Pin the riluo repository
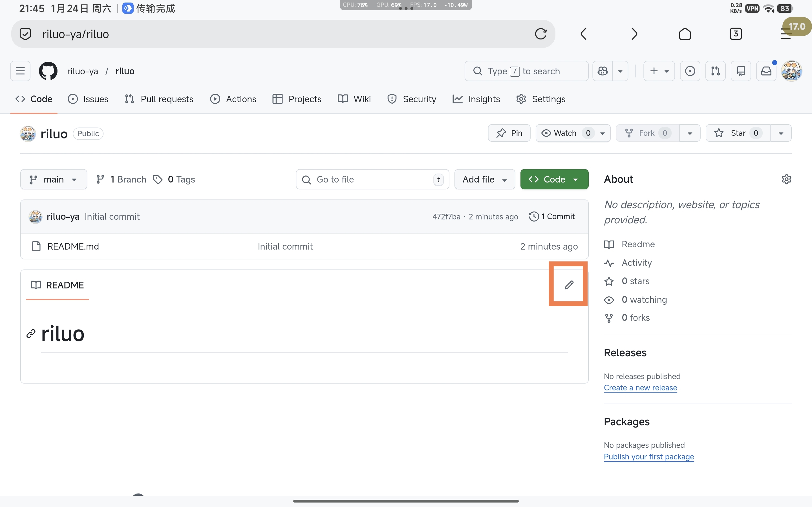 [x=509, y=133]
